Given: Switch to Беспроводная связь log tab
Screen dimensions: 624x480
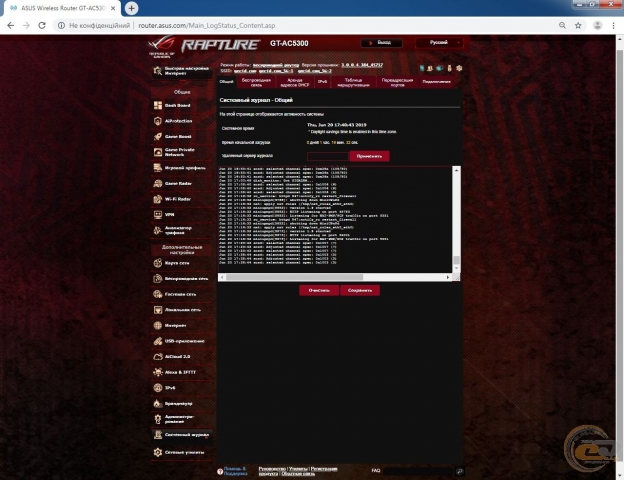Looking at the screenshot, I should (256, 82).
